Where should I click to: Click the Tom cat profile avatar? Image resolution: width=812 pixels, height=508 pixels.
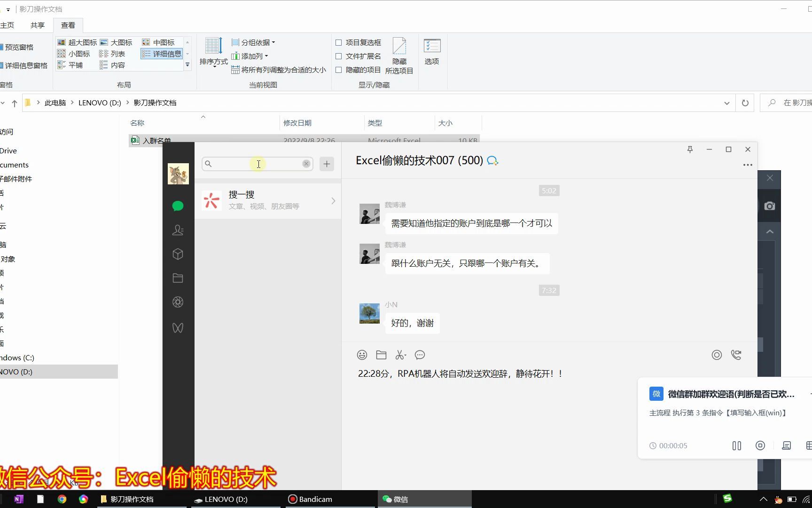pyautogui.click(x=178, y=174)
